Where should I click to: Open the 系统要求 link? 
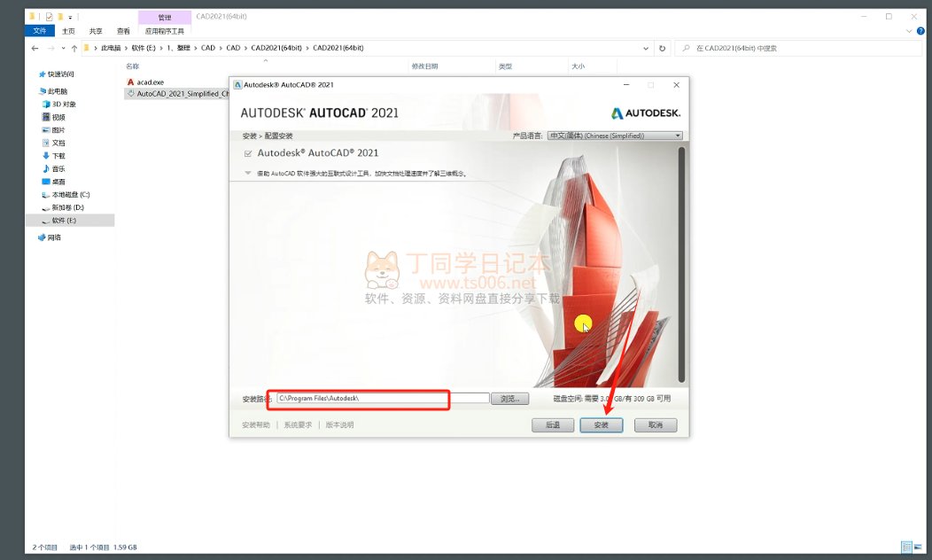(x=298, y=425)
